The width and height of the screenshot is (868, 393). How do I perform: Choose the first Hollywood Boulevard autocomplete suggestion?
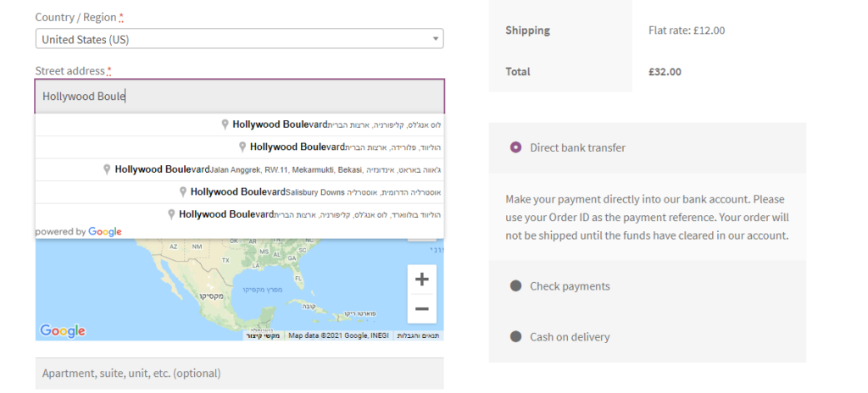pyautogui.click(x=239, y=125)
